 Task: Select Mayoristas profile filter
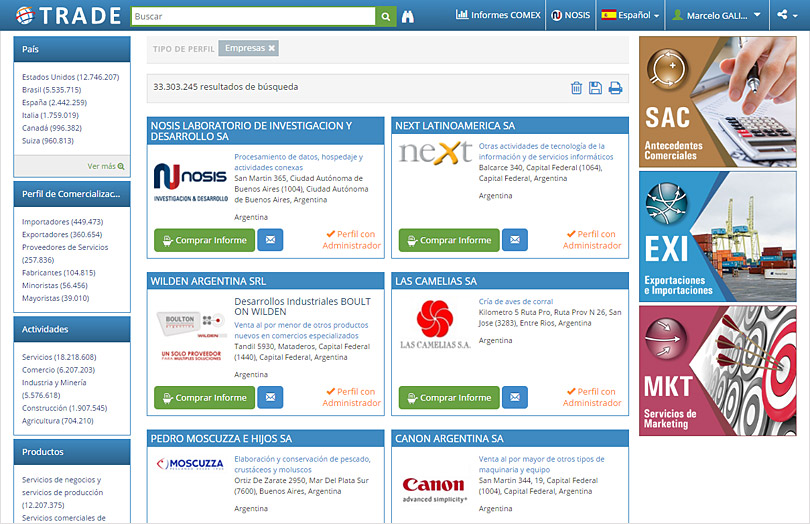coord(55,298)
